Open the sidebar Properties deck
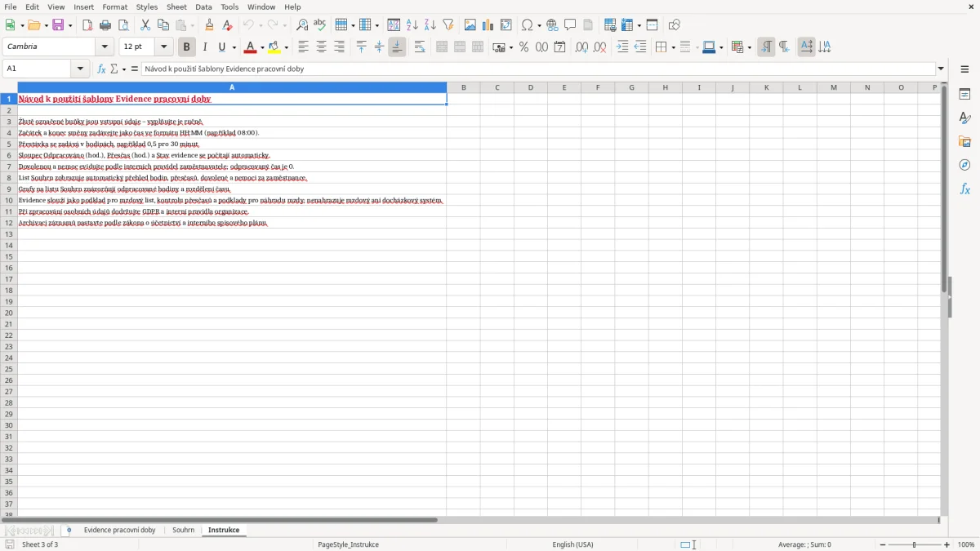This screenshot has height=551, width=980. [964, 95]
